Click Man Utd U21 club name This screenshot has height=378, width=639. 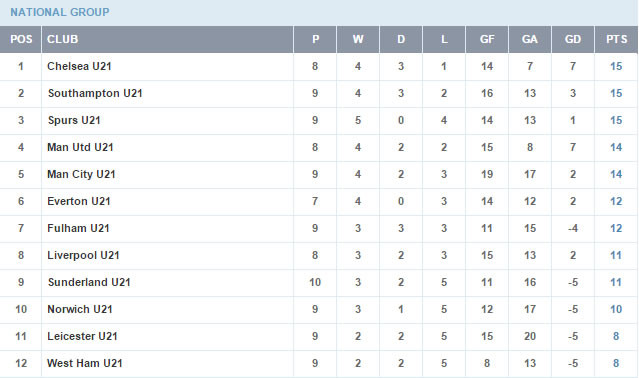pyautogui.click(x=80, y=147)
